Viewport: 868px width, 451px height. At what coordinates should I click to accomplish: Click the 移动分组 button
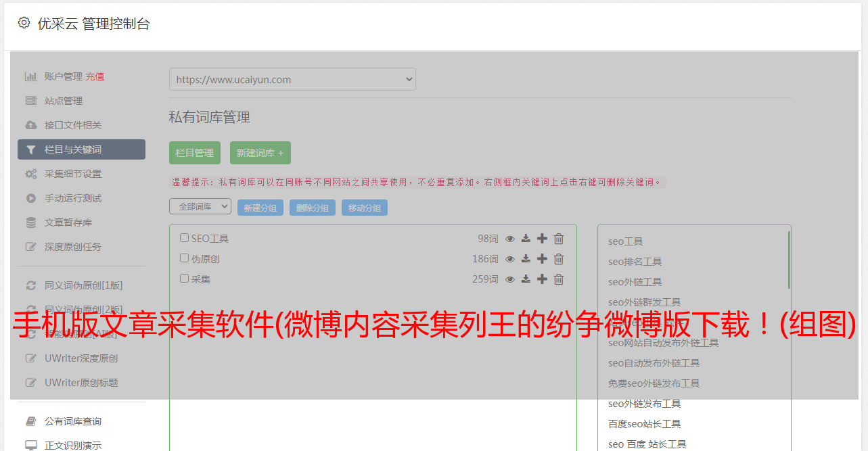[x=365, y=208]
